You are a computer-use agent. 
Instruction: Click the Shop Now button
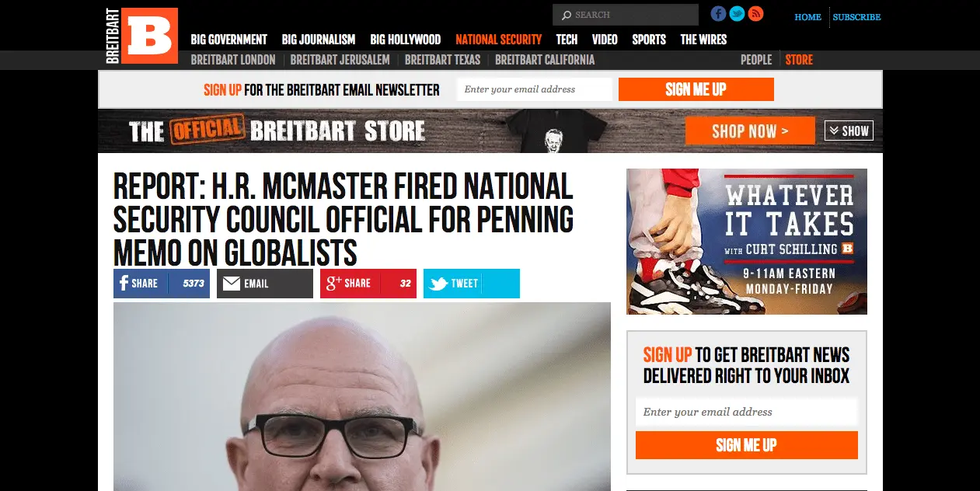(x=750, y=131)
